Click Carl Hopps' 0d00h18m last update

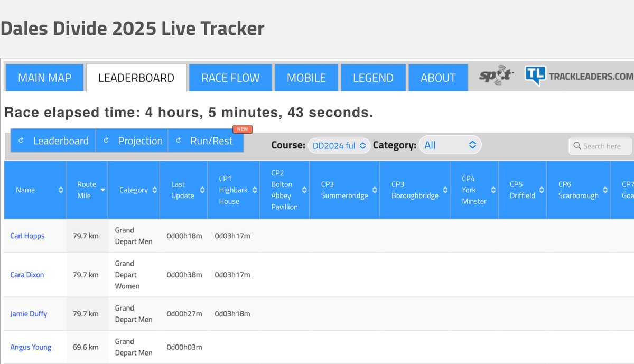coord(184,236)
